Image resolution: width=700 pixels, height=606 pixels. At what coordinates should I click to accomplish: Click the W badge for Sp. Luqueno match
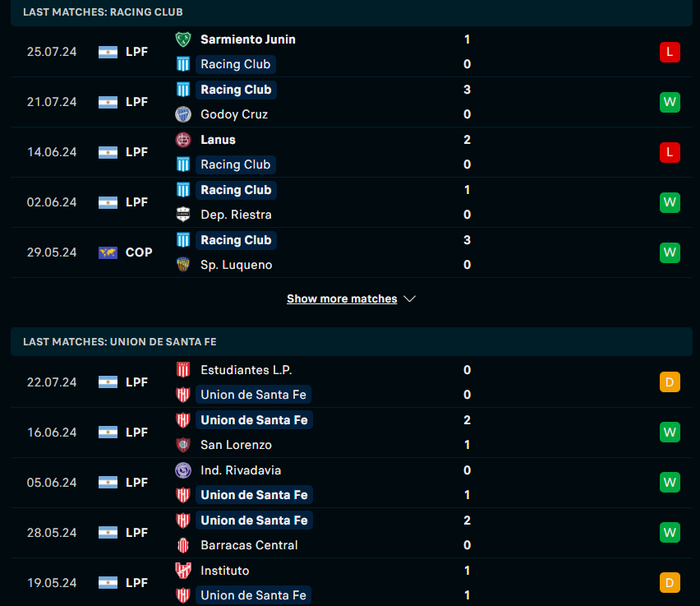point(670,252)
